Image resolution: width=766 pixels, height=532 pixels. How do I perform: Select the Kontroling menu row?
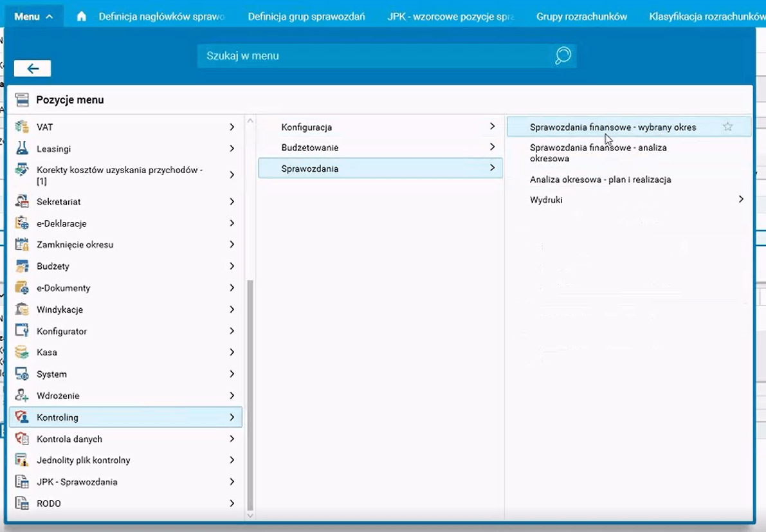(x=125, y=417)
